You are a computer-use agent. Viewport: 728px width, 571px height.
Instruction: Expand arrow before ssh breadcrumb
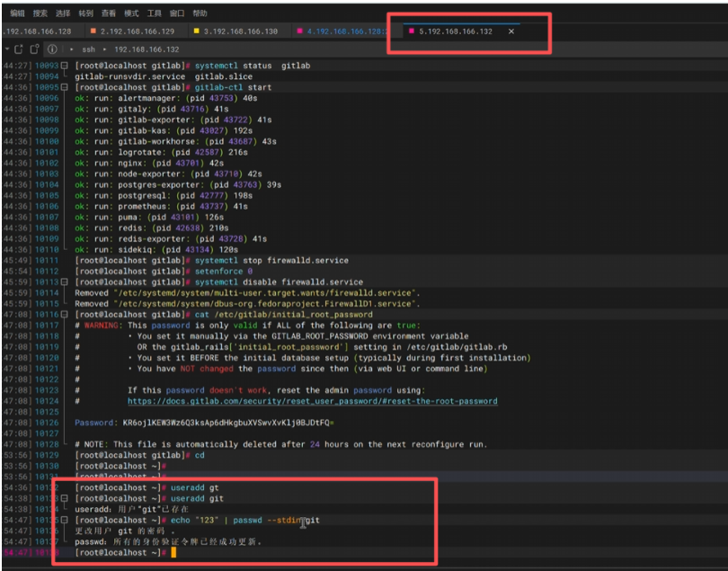[72, 49]
